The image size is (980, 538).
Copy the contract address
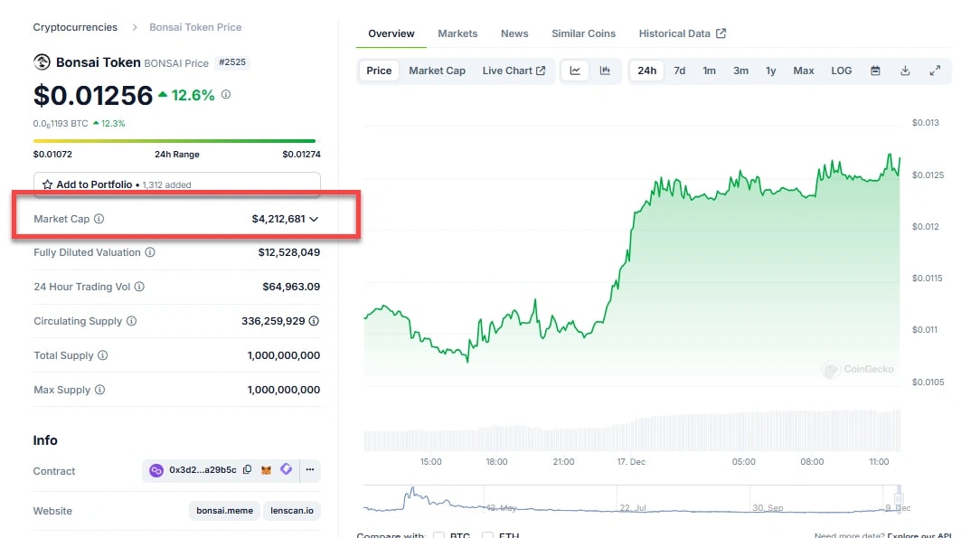pos(248,470)
